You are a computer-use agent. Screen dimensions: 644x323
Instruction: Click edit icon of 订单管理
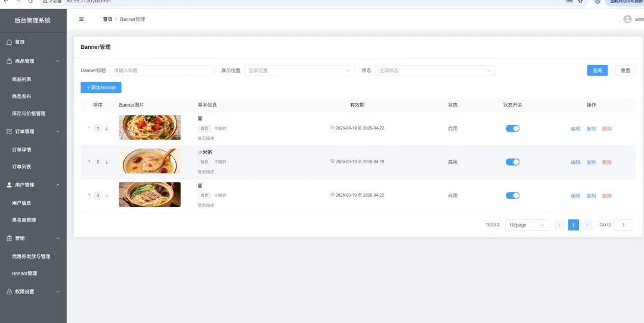[10, 131]
